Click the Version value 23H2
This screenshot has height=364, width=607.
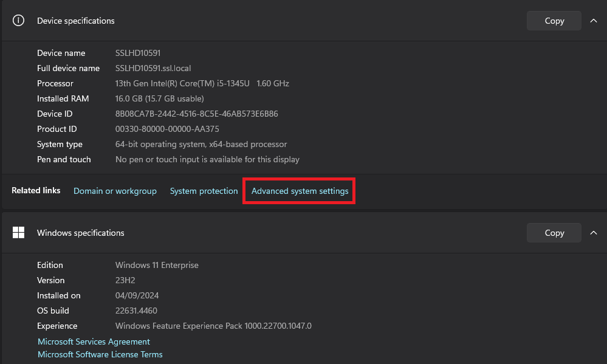click(125, 280)
